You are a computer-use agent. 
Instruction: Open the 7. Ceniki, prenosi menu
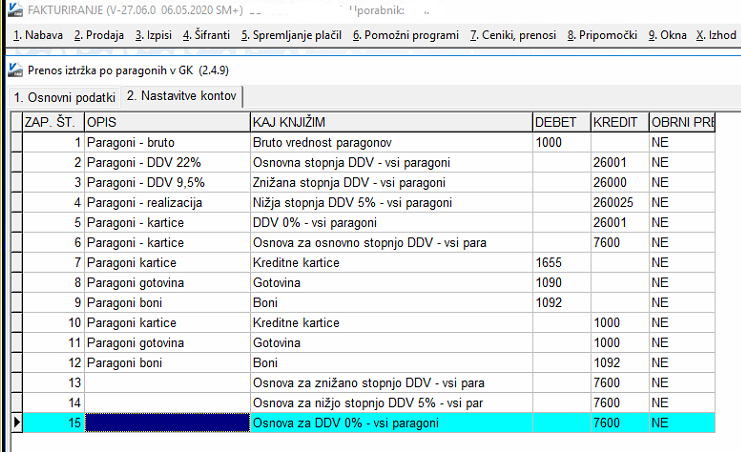coord(513,36)
